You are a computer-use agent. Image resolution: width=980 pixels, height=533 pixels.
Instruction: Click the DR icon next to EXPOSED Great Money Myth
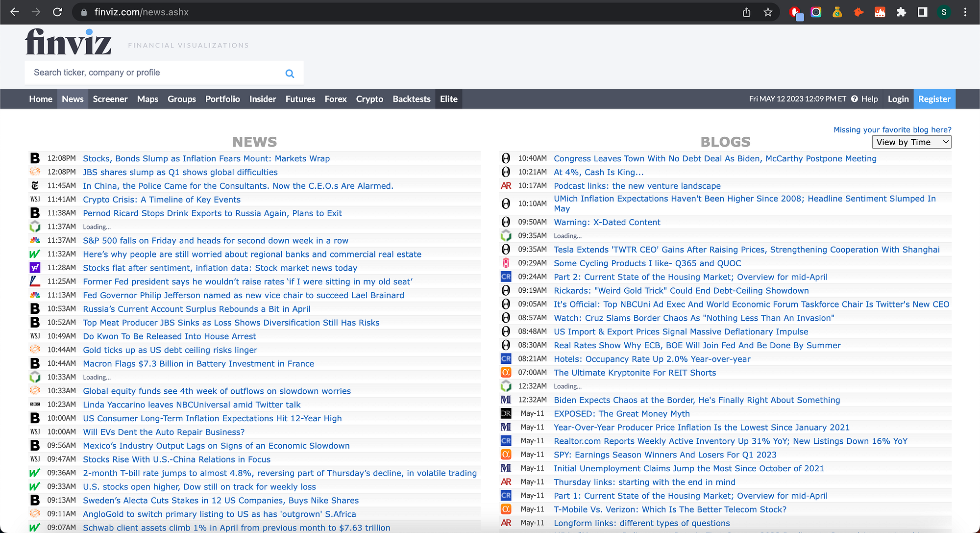[506, 414]
